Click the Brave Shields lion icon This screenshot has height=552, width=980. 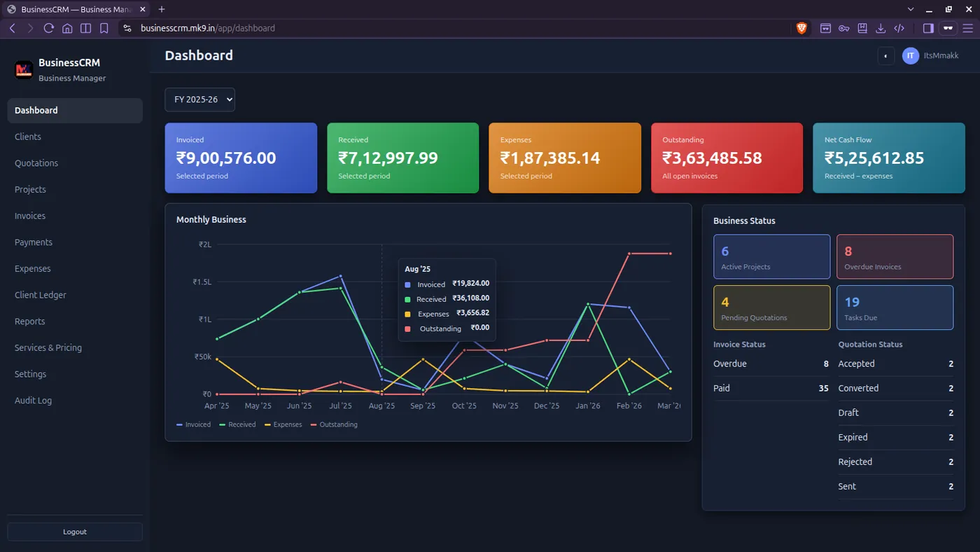click(x=801, y=28)
